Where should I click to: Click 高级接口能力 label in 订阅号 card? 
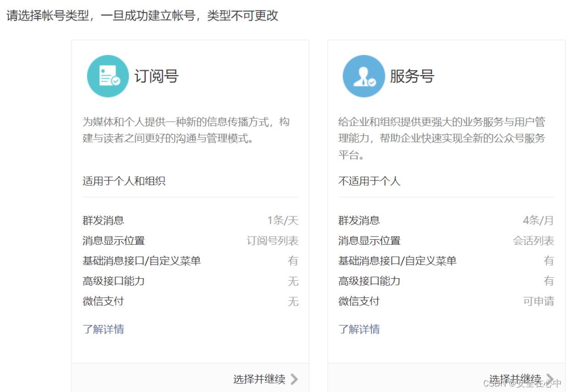tap(114, 281)
